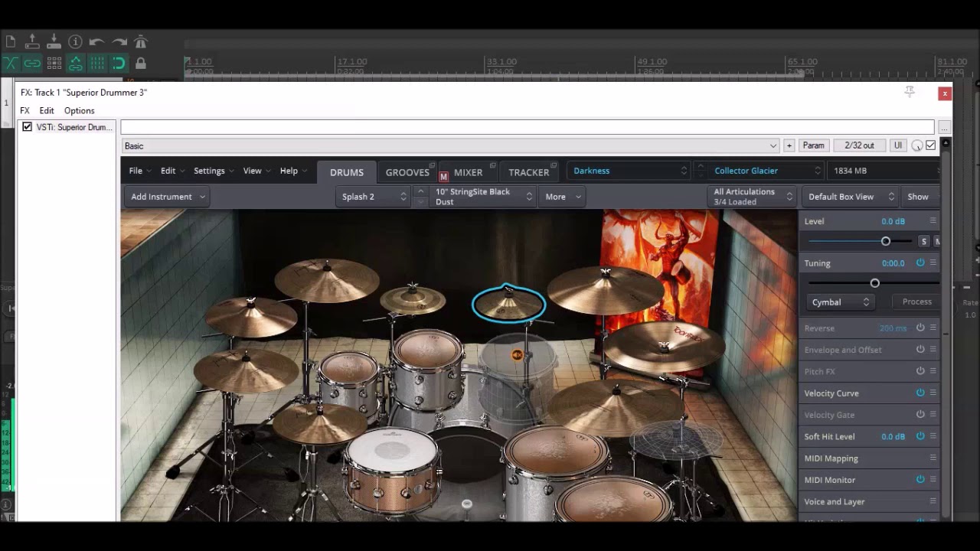Image resolution: width=980 pixels, height=551 pixels.
Task: Click the 2/32 out routing button
Action: tap(859, 145)
